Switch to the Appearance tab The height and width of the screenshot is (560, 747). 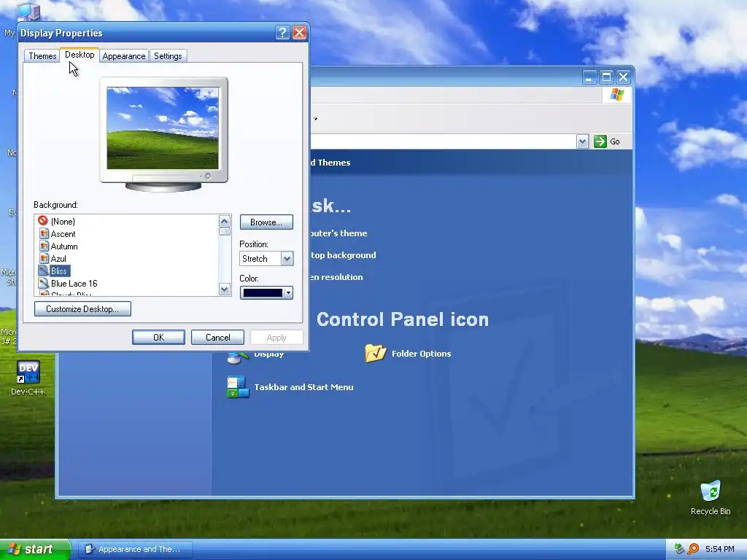[124, 56]
